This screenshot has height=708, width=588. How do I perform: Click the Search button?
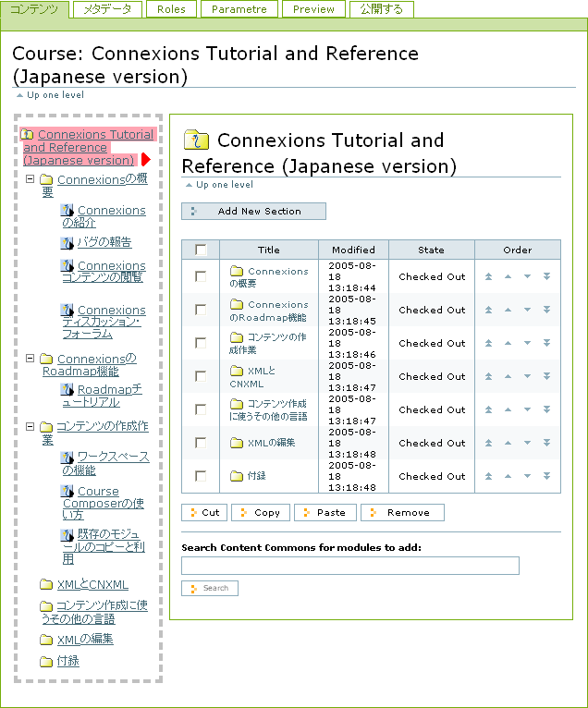[x=210, y=588]
